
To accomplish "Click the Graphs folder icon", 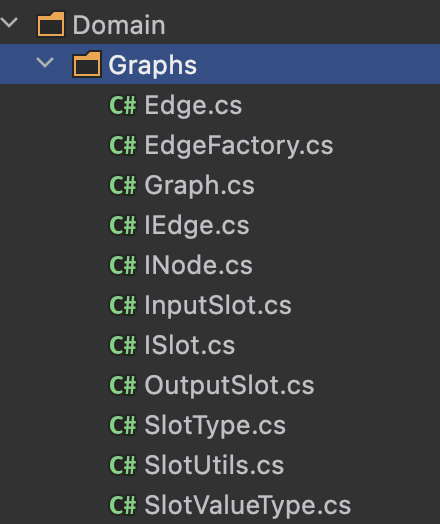I will point(87,64).
